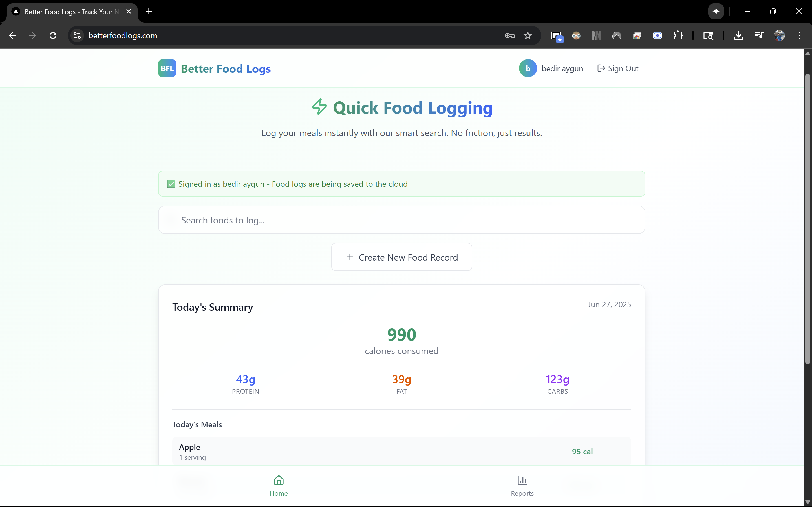Click the BFL logo icon

(167, 68)
